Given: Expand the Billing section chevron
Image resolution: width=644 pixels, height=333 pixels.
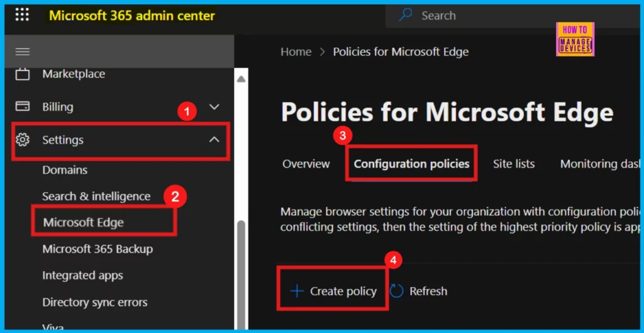Looking at the screenshot, I should click(x=214, y=107).
